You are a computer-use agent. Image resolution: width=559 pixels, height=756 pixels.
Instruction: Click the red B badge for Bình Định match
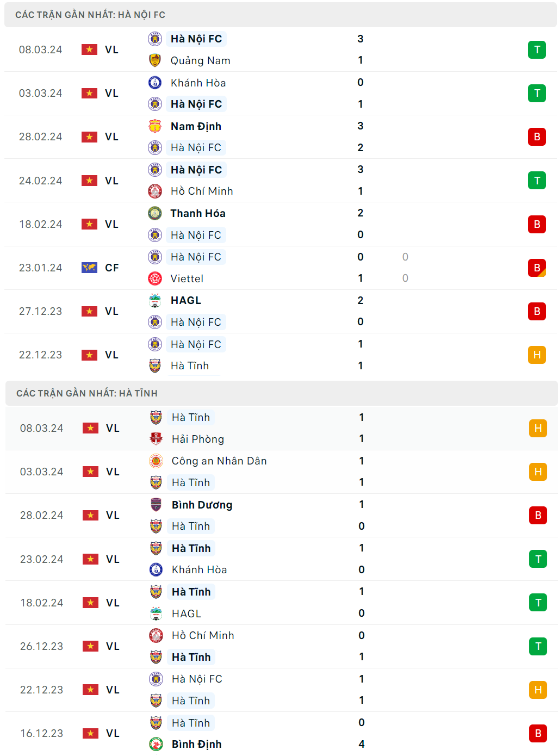click(538, 733)
